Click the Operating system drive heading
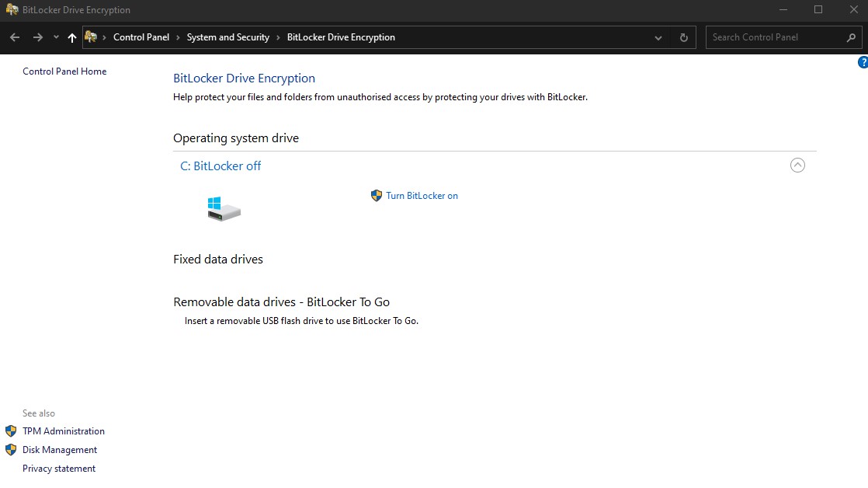The image size is (868, 488). 236,138
